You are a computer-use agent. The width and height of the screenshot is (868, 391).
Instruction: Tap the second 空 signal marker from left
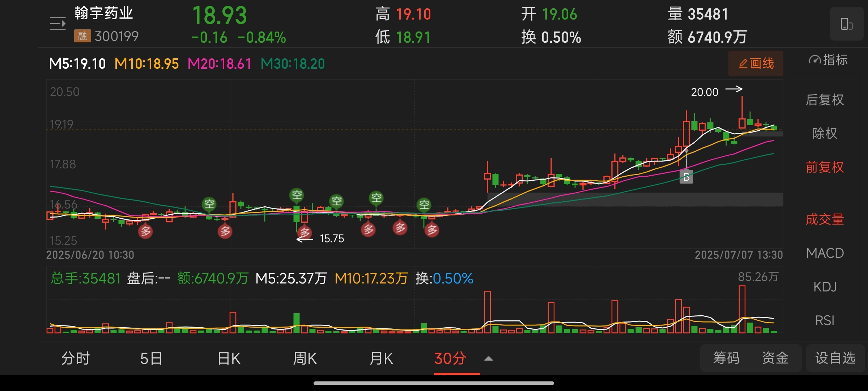point(297,195)
